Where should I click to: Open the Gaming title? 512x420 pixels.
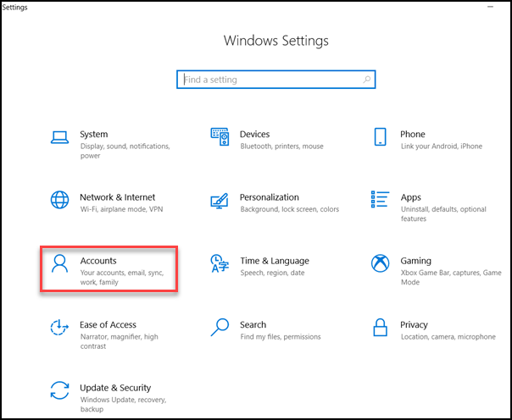tap(415, 261)
